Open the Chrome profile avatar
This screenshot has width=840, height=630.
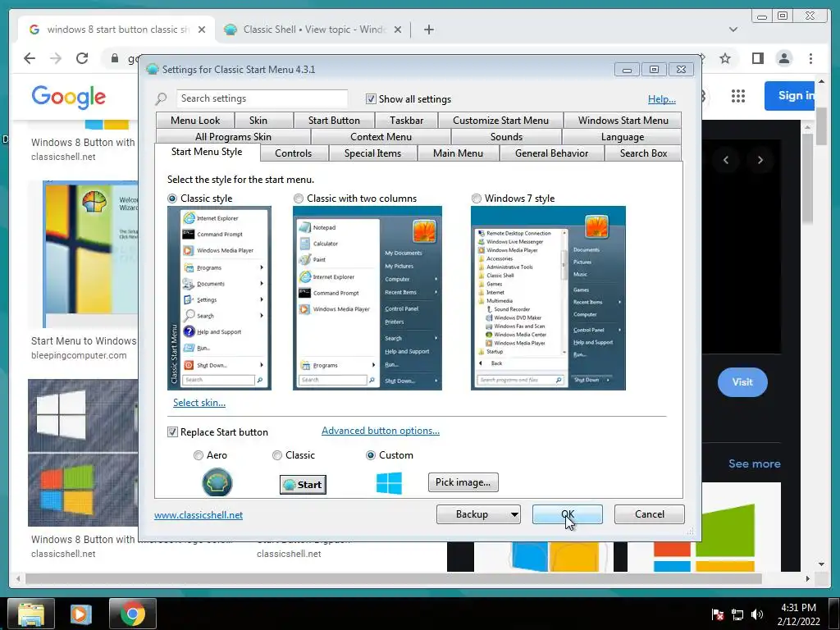click(x=783, y=58)
